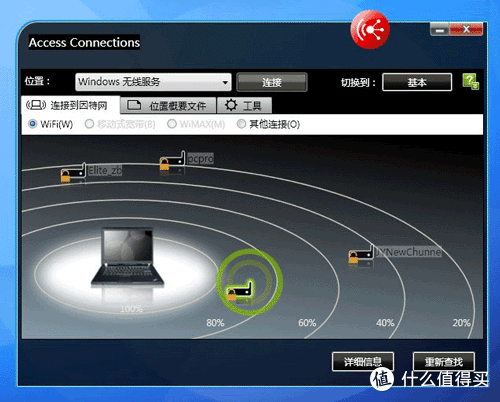
Task: Click the ThinkPad laptop image
Action: (128, 257)
